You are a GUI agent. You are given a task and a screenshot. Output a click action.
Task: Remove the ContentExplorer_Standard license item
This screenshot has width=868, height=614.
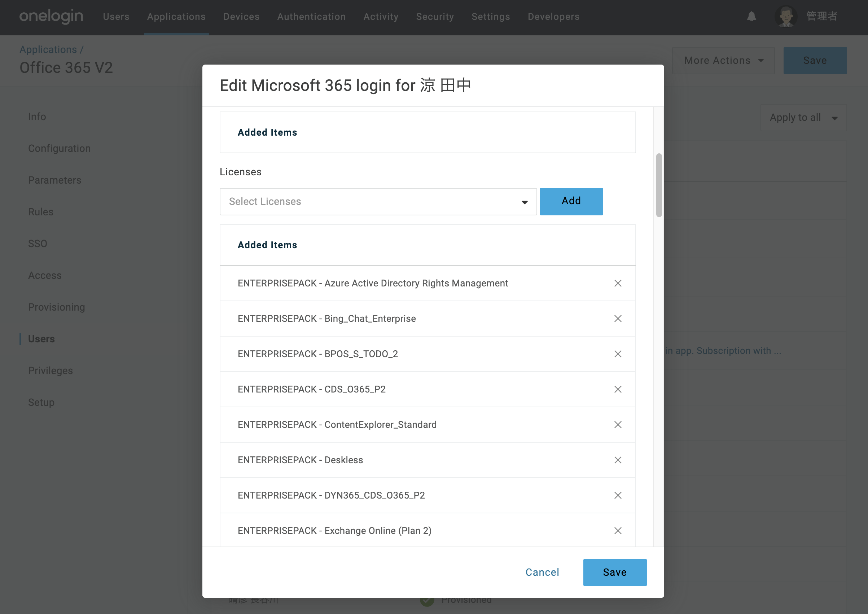(618, 425)
